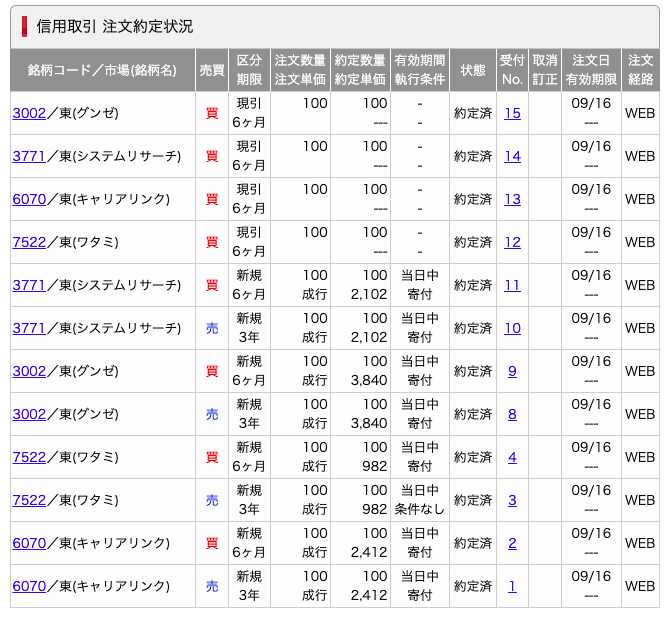The image size is (669, 618).
Task: Open stock code 6070 in receipt 13 row
Action: click(29, 199)
